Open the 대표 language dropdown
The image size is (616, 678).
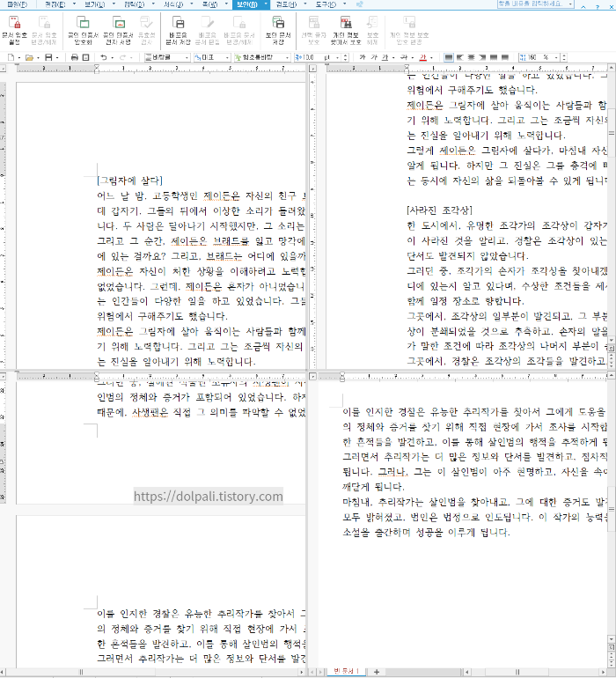(x=227, y=57)
